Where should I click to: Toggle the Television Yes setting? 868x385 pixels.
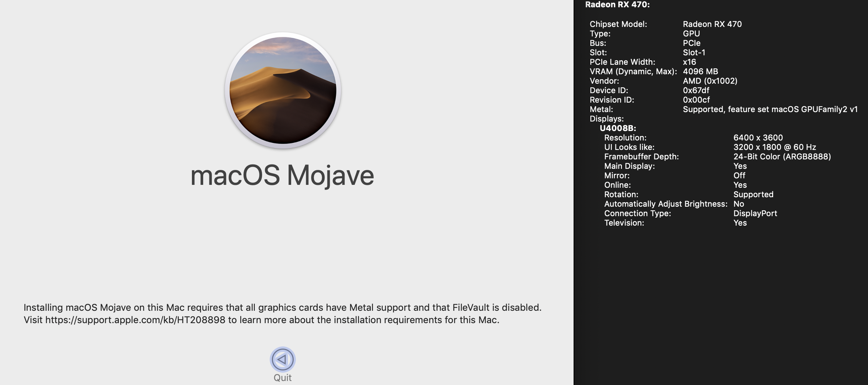tap(740, 223)
